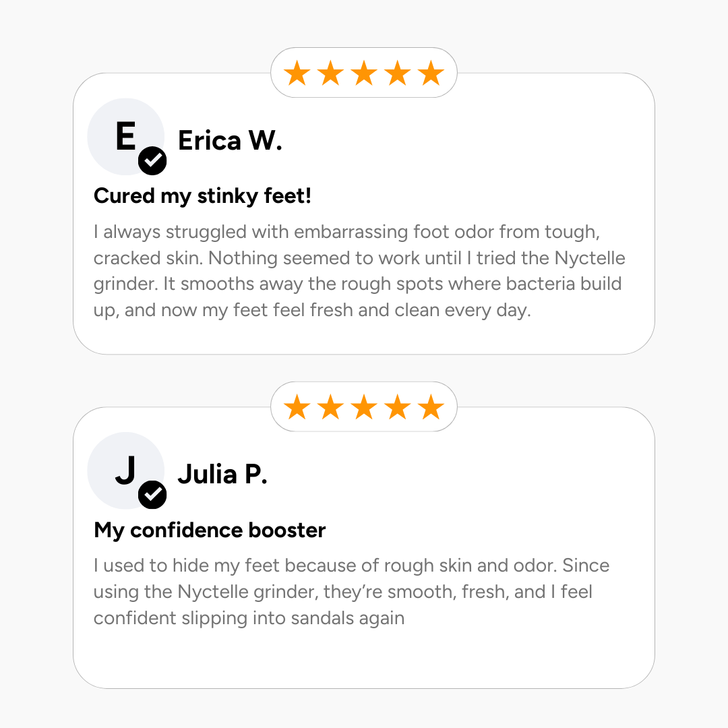Click the "Cured my stinky feet!" review title
Image resolution: width=728 pixels, height=728 pixels.
point(202,196)
